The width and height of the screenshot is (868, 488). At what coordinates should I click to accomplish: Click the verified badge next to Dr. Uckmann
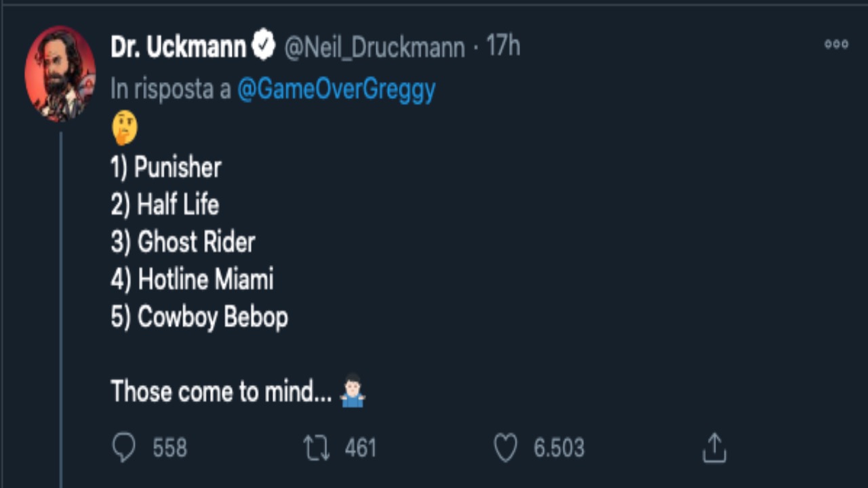(264, 47)
